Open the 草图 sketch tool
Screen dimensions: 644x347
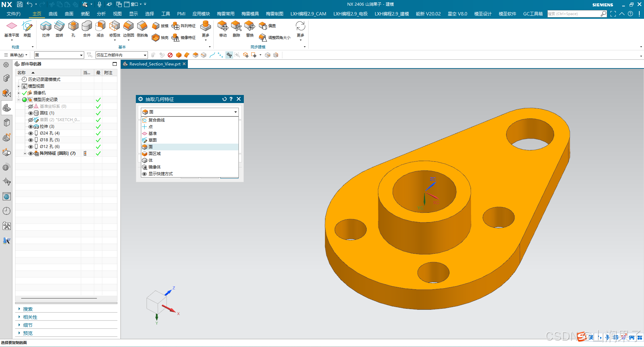click(x=27, y=29)
